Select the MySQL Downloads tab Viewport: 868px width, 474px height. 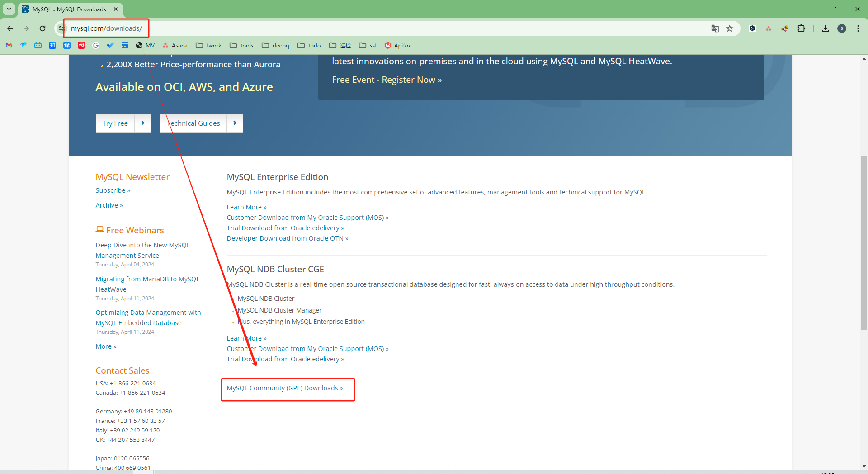(69, 9)
